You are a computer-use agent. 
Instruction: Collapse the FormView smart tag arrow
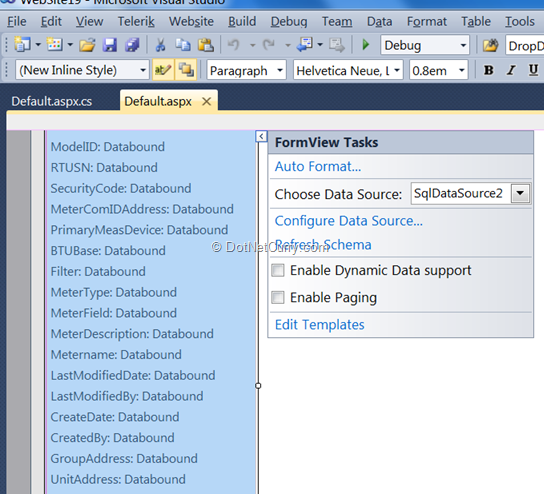point(261,136)
